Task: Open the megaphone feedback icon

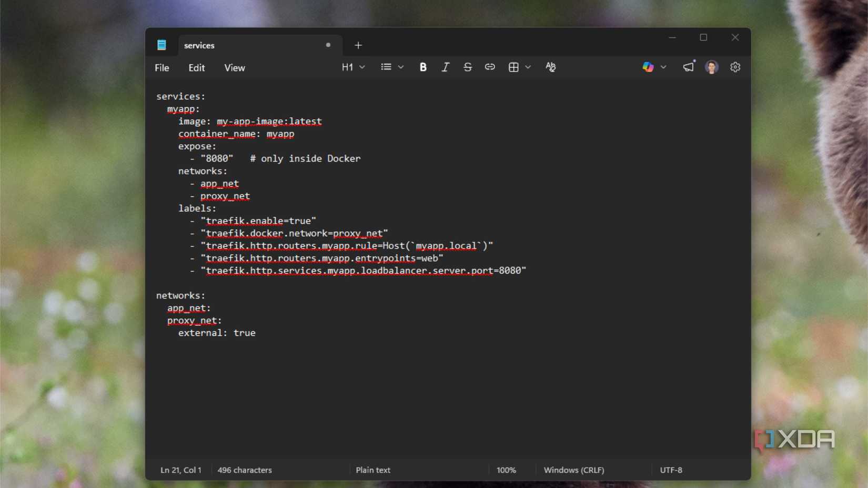Action: tap(689, 67)
